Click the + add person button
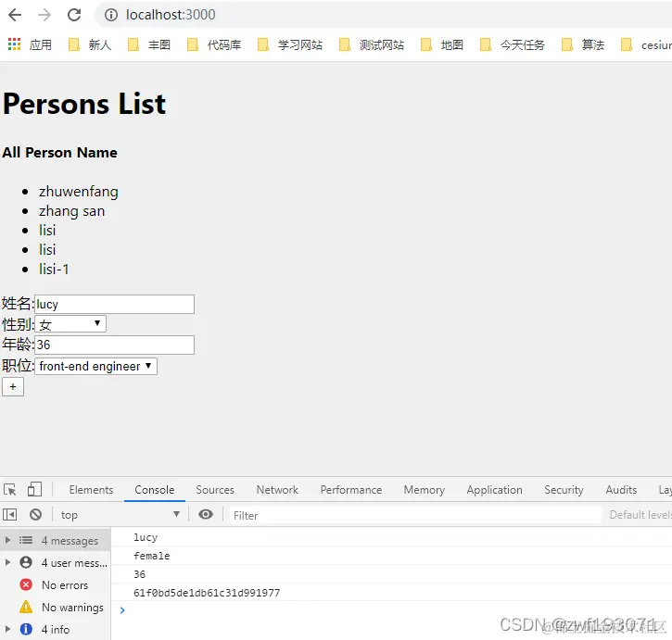 point(13,387)
